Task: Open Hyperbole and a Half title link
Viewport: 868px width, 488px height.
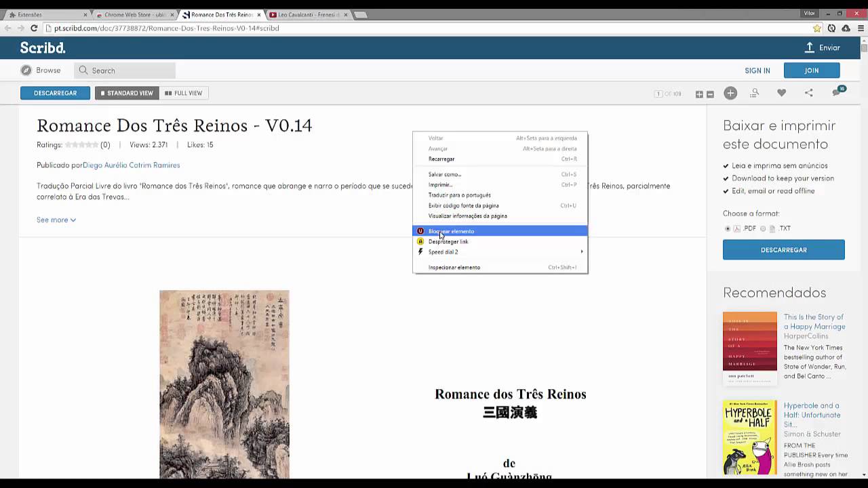Action: (812, 415)
